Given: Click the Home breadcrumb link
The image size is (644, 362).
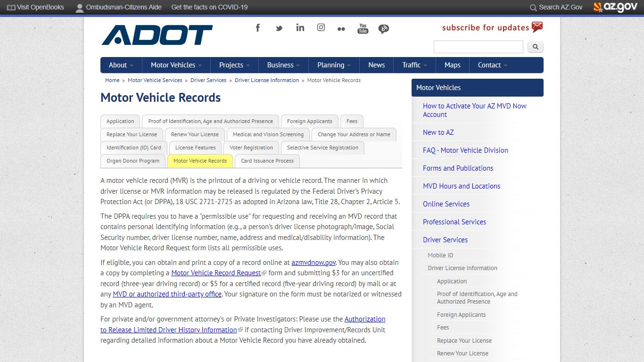Looking at the screenshot, I should (112, 80).
